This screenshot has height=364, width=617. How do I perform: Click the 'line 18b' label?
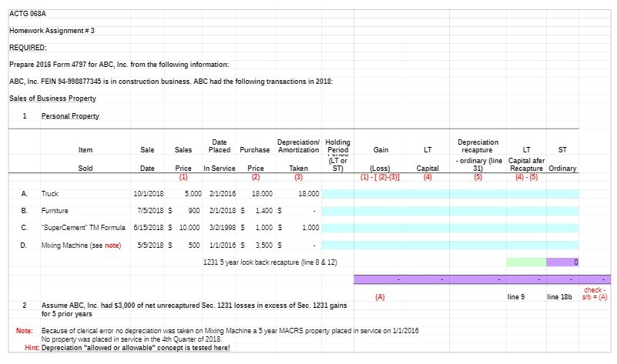tap(559, 297)
